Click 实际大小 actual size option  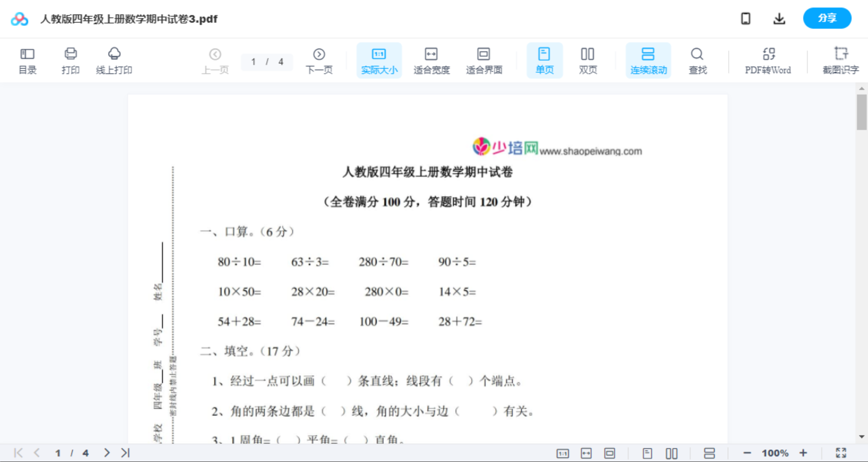point(379,60)
